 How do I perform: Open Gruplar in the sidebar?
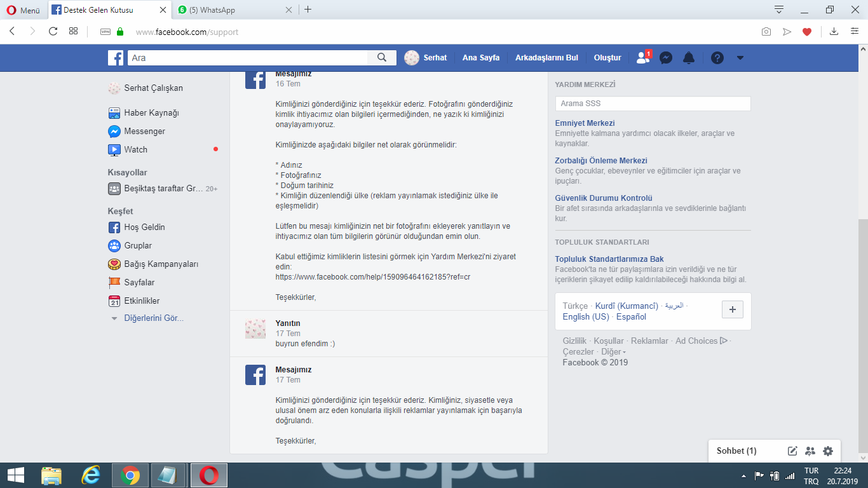tap(130, 246)
